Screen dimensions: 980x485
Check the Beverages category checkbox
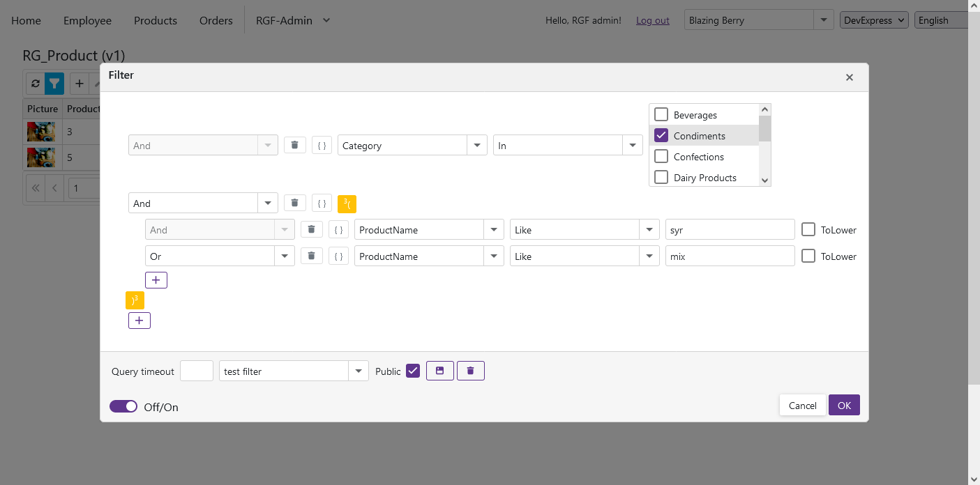(x=661, y=115)
